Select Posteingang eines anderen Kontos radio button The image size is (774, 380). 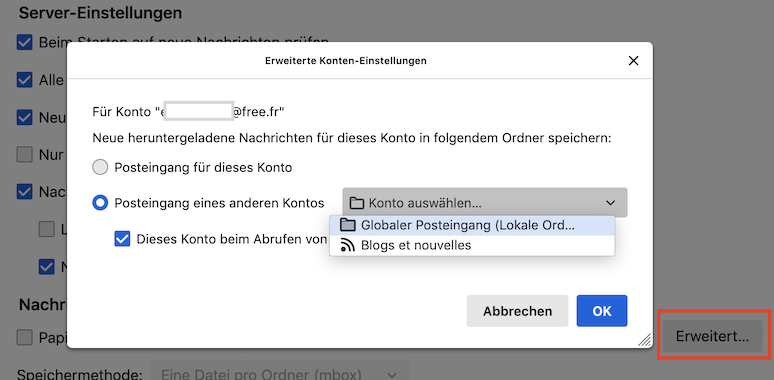(100, 203)
